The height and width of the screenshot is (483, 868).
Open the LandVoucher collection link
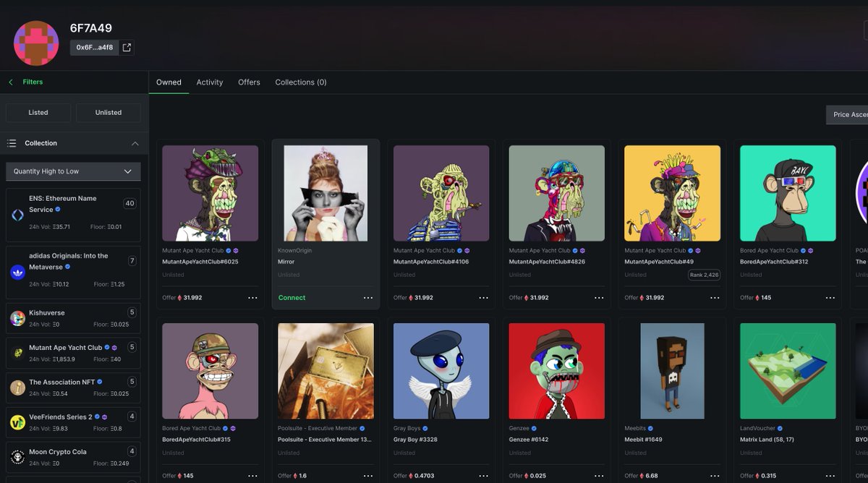757,429
